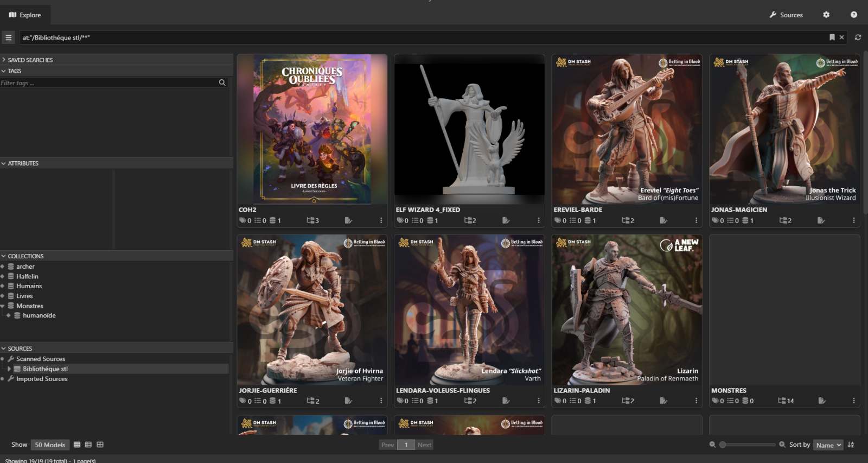Screen dimensions: 868x463
Task: Open the Explore tab
Action: click(x=25, y=15)
